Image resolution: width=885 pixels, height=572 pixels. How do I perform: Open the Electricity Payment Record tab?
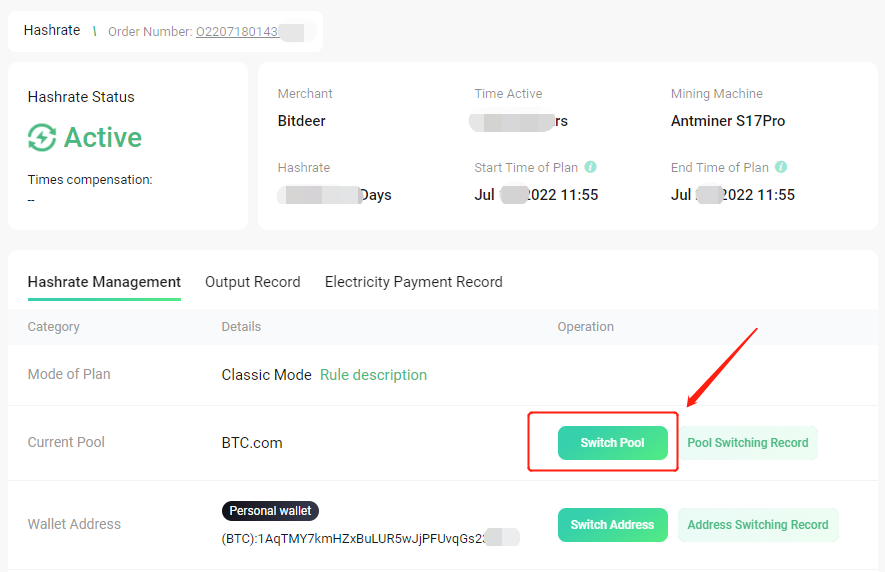pyautogui.click(x=413, y=282)
